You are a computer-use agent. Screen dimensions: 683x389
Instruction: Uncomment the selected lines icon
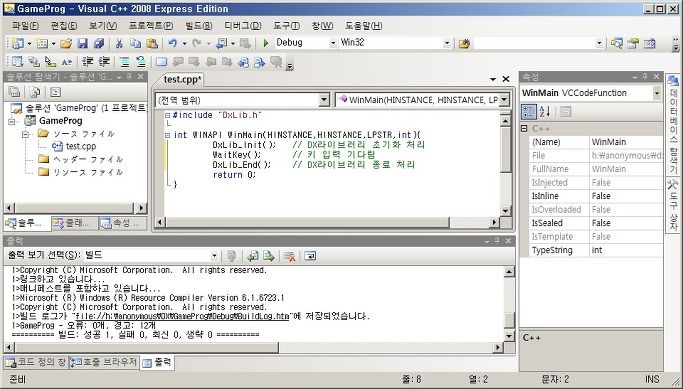click(x=141, y=62)
